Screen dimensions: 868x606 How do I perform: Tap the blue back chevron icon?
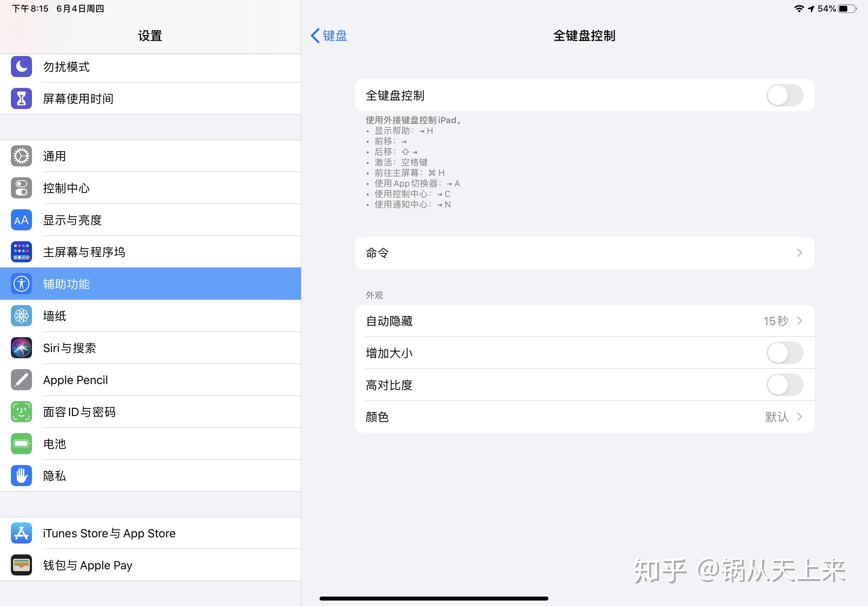tap(315, 36)
